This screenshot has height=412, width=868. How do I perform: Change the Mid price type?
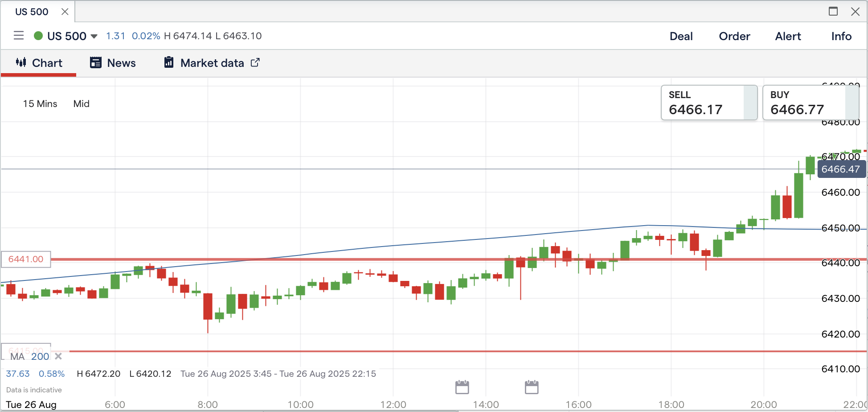pyautogui.click(x=81, y=104)
